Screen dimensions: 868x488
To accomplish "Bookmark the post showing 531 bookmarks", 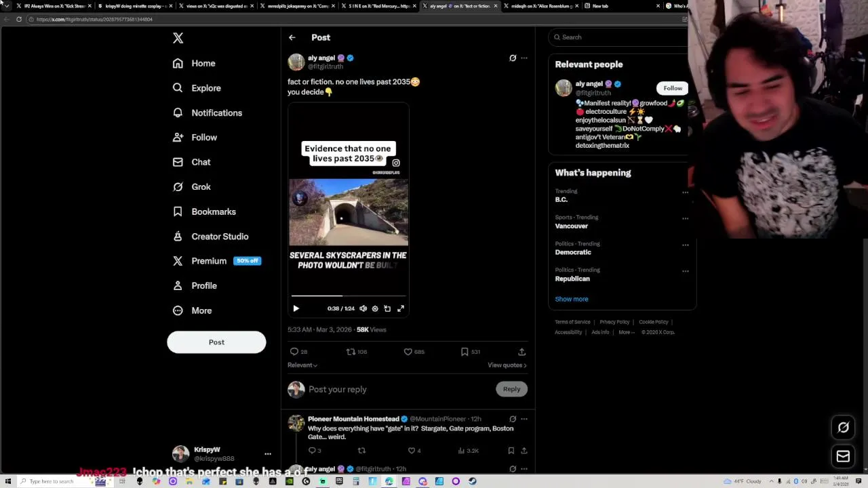I will coord(470,352).
